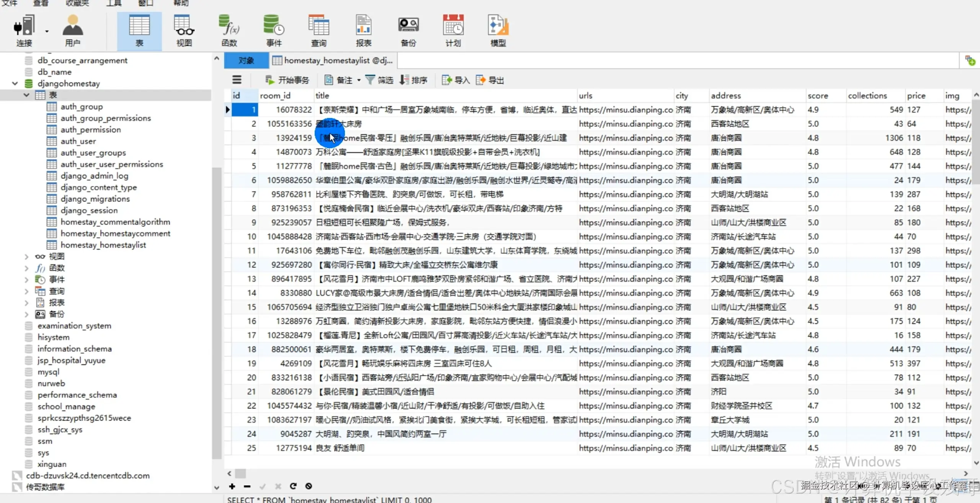The width and height of the screenshot is (980, 503).
Task: Toggle the 排序 sorting option
Action: [x=413, y=80]
